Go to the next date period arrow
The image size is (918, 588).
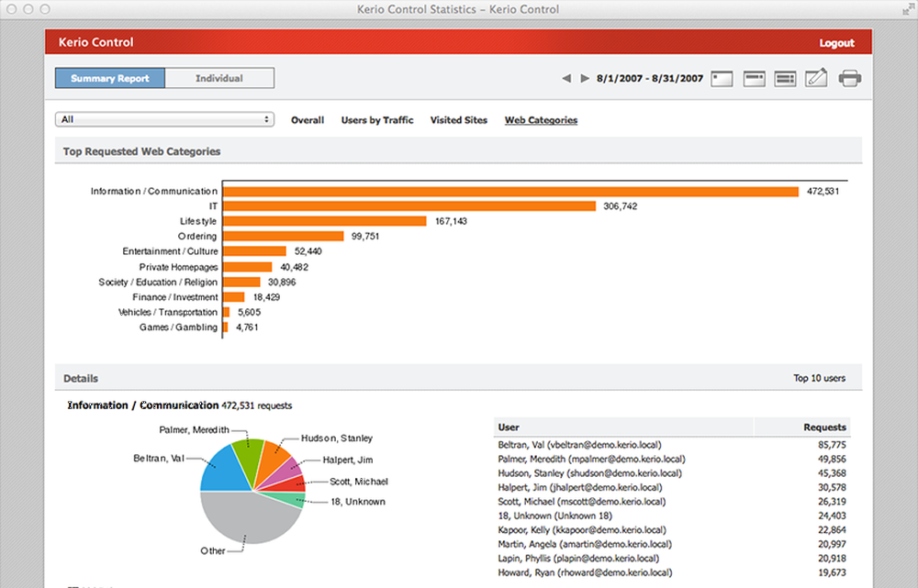(585, 79)
